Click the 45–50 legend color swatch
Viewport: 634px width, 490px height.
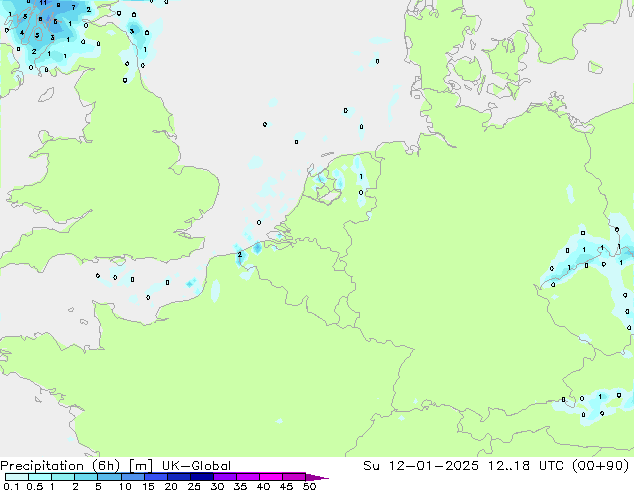tap(294, 477)
